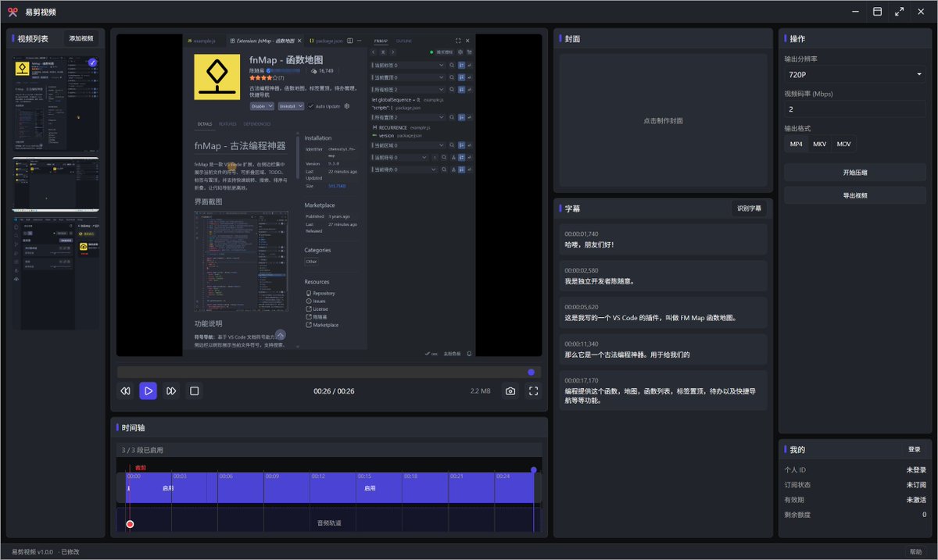
Task: Click 点击制作封面 in the cover area
Action: [x=663, y=121]
